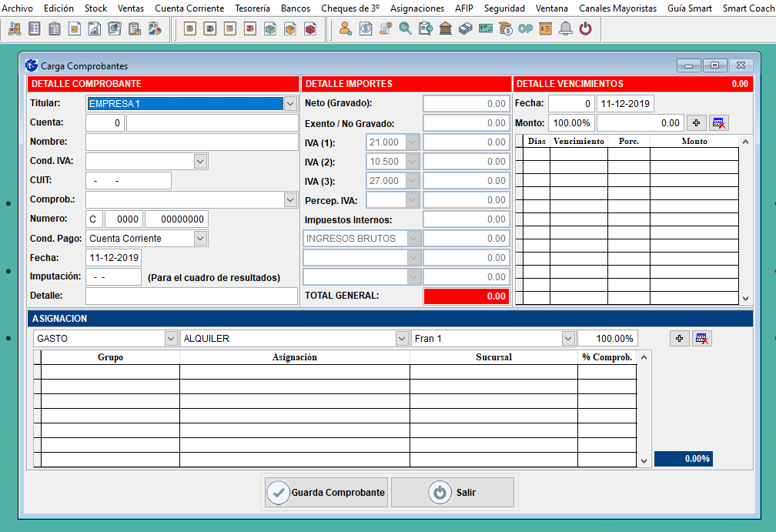Open the Tesorería menu

pyautogui.click(x=252, y=8)
